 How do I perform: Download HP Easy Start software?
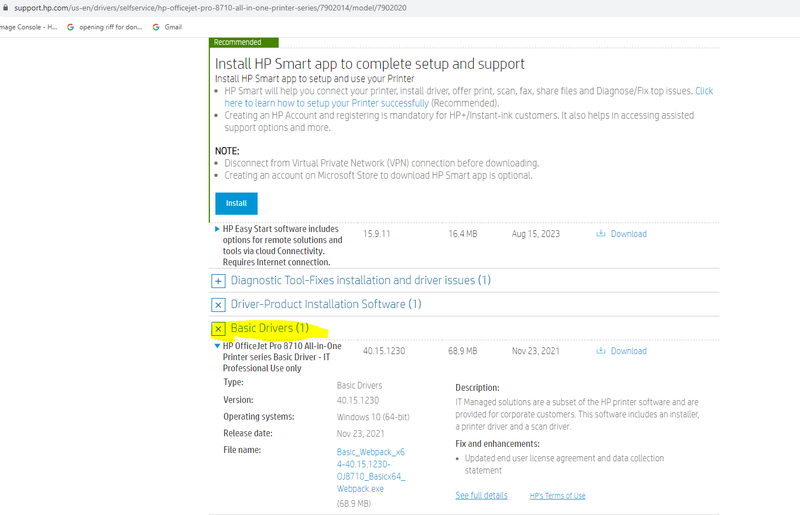coord(629,234)
